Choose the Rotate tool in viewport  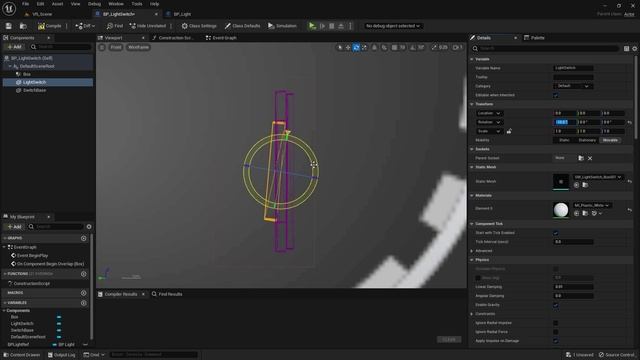(x=356, y=47)
